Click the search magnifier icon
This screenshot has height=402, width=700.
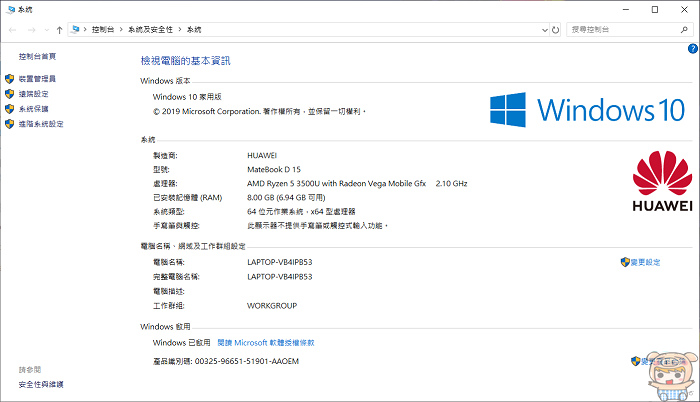[684, 29]
